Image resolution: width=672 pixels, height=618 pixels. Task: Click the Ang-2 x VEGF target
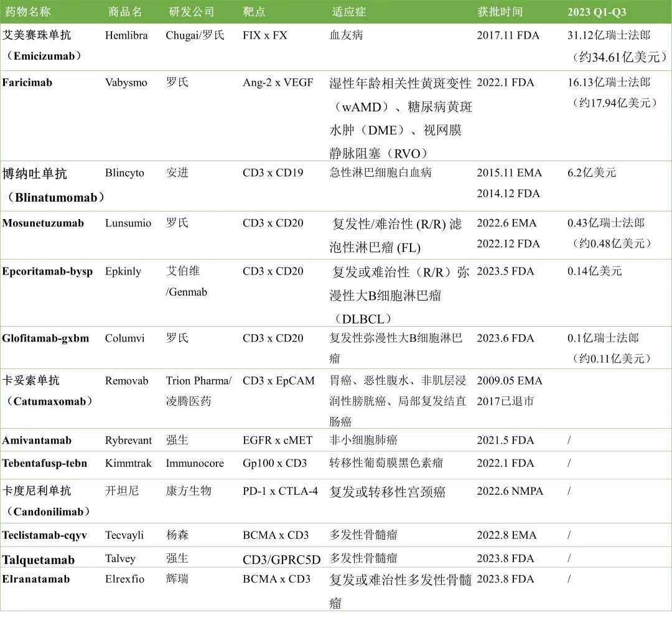(x=278, y=82)
